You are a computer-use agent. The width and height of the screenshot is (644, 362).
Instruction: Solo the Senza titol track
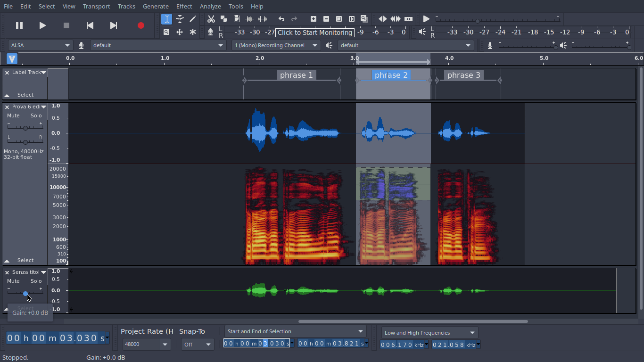point(36,281)
